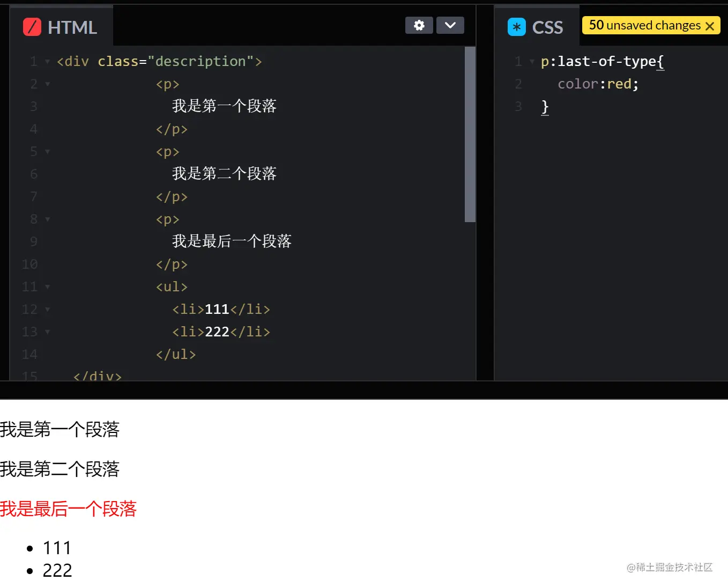Click the preview list item 111

(57, 548)
